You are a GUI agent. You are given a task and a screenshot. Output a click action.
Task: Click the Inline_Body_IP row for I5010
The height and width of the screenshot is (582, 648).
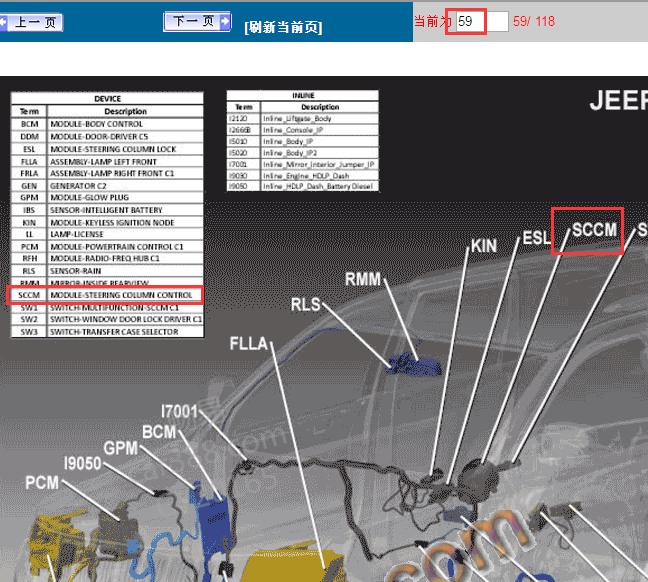[303, 141]
